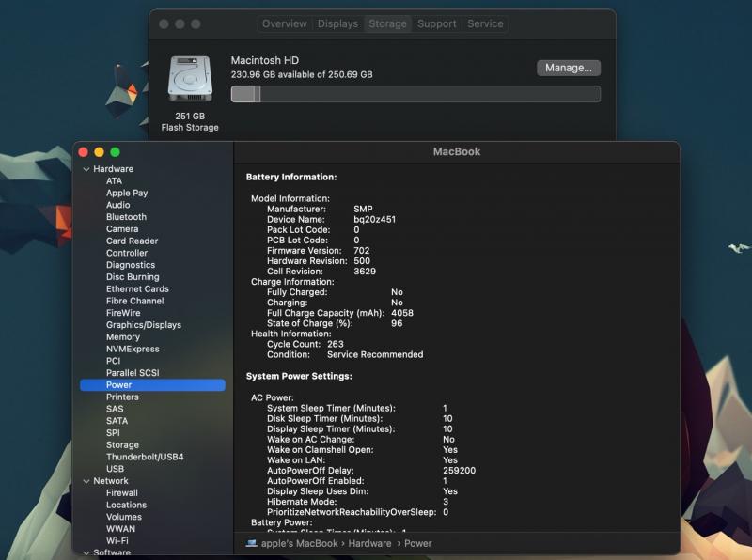Select FireWire in sidebar
This screenshot has width=752, height=560.
click(x=123, y=313)
